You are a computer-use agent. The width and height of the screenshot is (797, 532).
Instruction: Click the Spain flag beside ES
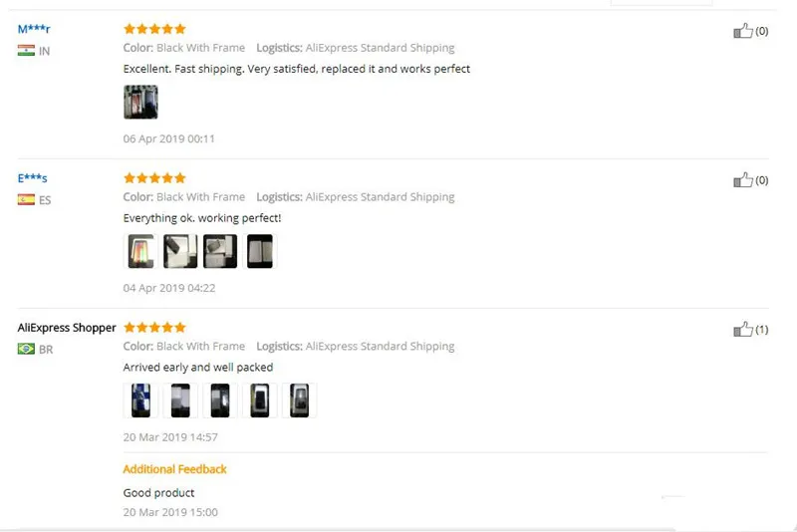coord(26,199)
